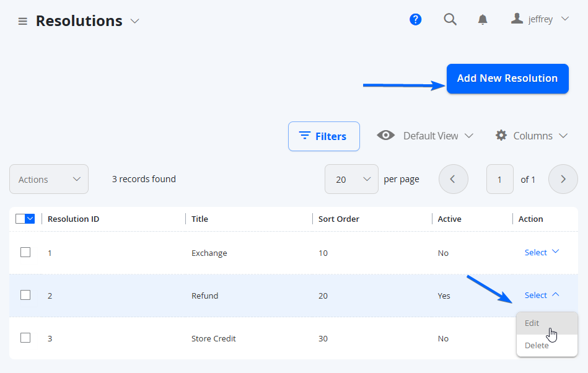Screen dimensions: 588x373
Task: Choose Delete in the Refund action menu
Action: [x=546, y=345]
